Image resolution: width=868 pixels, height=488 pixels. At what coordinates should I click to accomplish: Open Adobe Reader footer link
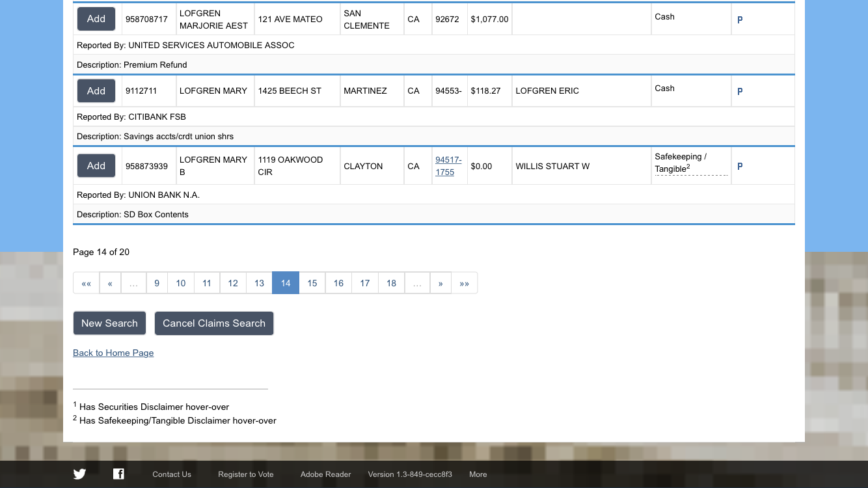pyautogui.click(x=325, y=474)
